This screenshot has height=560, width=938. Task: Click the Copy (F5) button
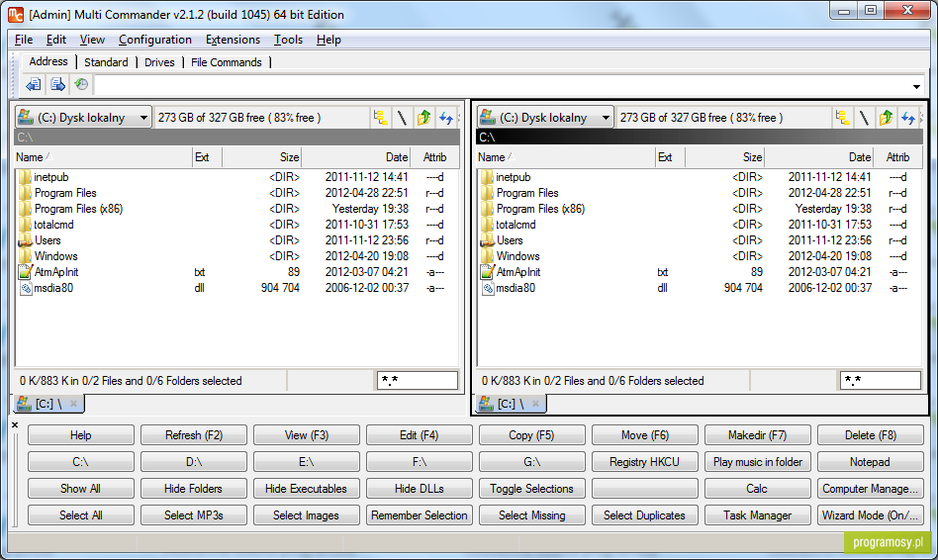[x=531, y=435]
